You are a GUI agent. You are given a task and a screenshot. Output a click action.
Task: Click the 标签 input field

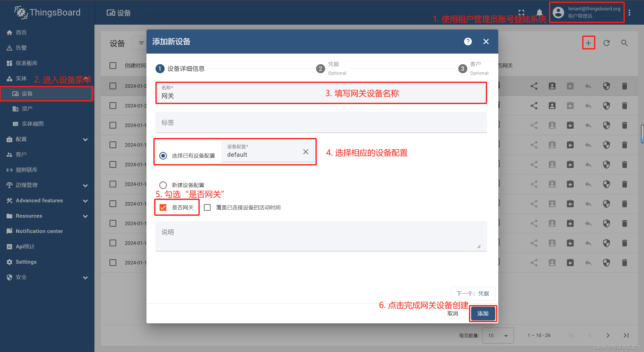pos(321,123)
